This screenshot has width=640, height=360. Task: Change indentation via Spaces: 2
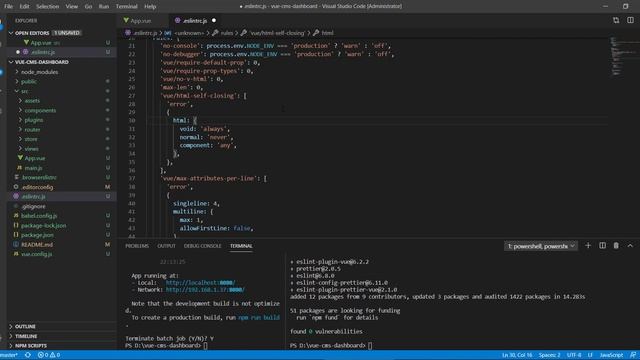point(549,355)
